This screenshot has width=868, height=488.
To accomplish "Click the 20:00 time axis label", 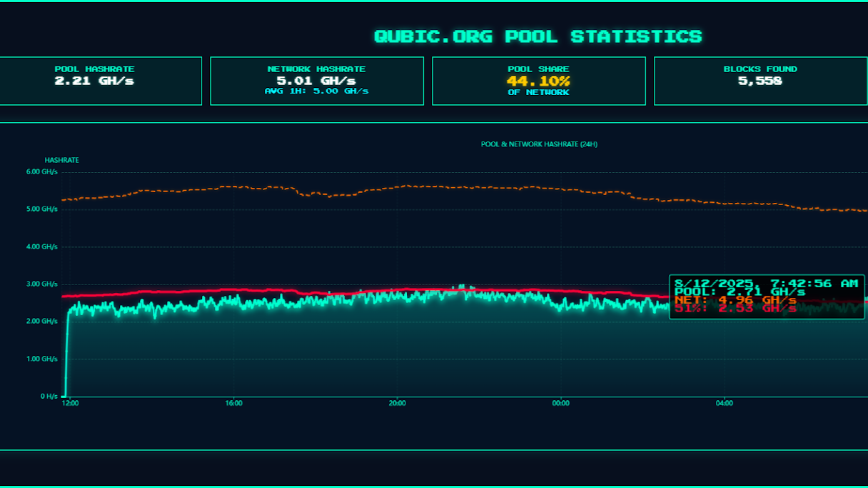I will [397, 403].
